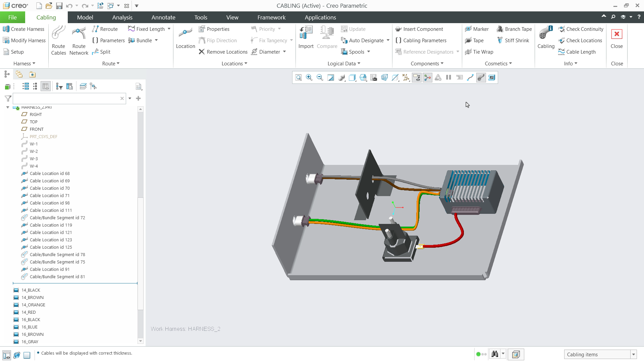Switch to the Applications tab

320,17
